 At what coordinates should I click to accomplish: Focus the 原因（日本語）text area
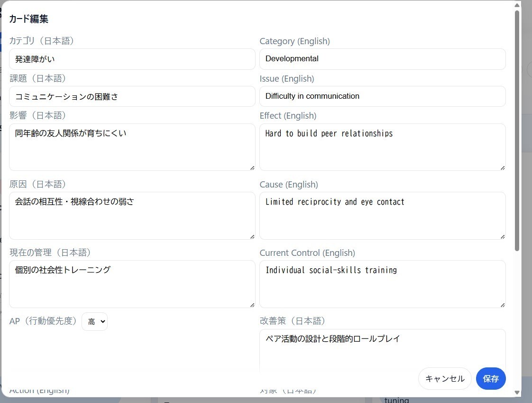(x=132, y=216)
